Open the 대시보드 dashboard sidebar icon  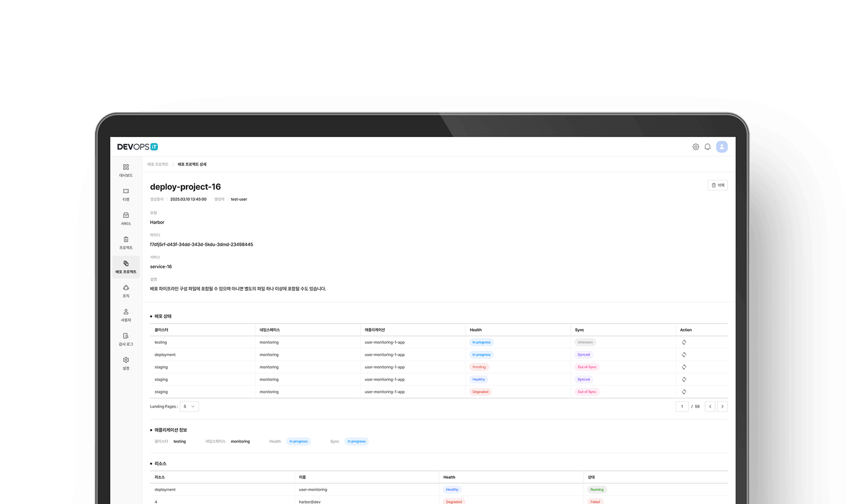click(126, 170)
